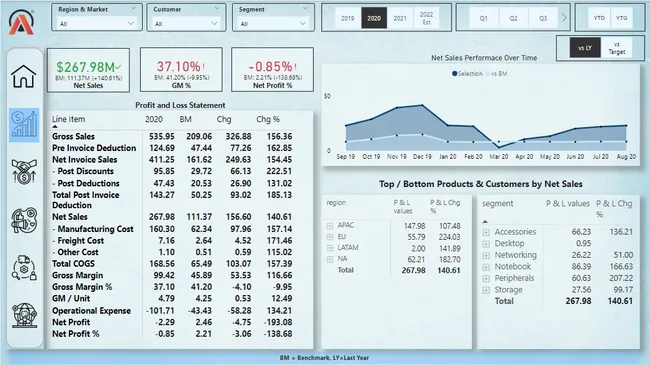This screenshot has width=650, height=365.
Task: Open the Marketing view megaphone icon
Action: [24, 220]
